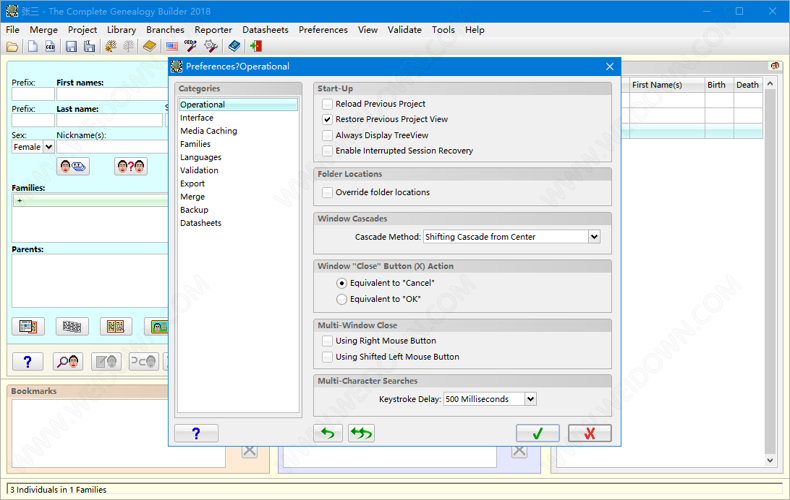Viewport: 790px width, 500px height.
Task: Click the double green revert-all arrows button
Action: pyautogui.click(x=361, y=433)
